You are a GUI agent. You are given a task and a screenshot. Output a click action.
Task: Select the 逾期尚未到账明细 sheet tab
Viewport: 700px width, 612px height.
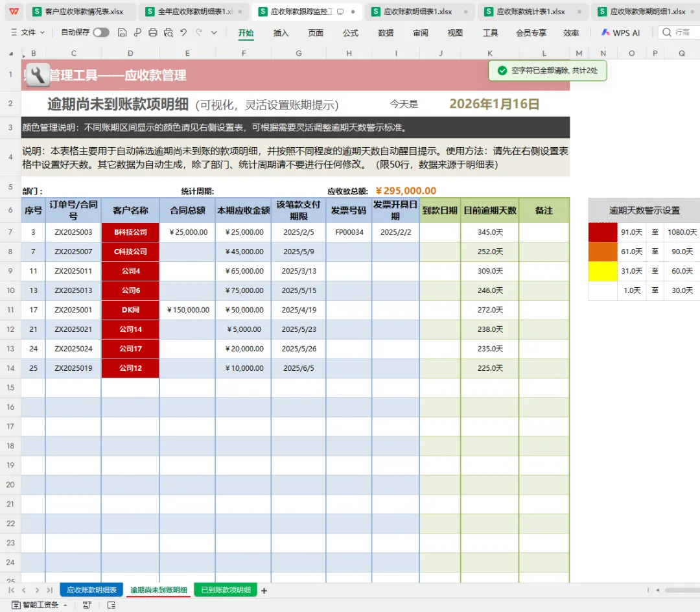click(x=159, y=590)
